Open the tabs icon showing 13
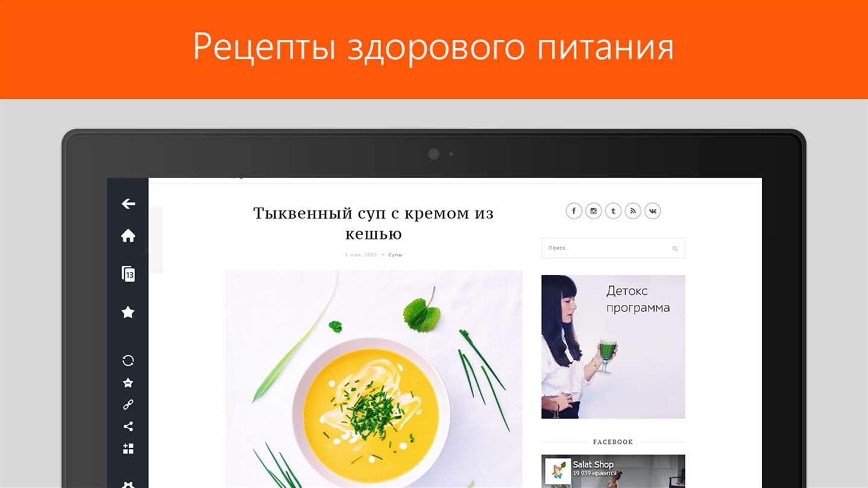 tap(128, 274)
